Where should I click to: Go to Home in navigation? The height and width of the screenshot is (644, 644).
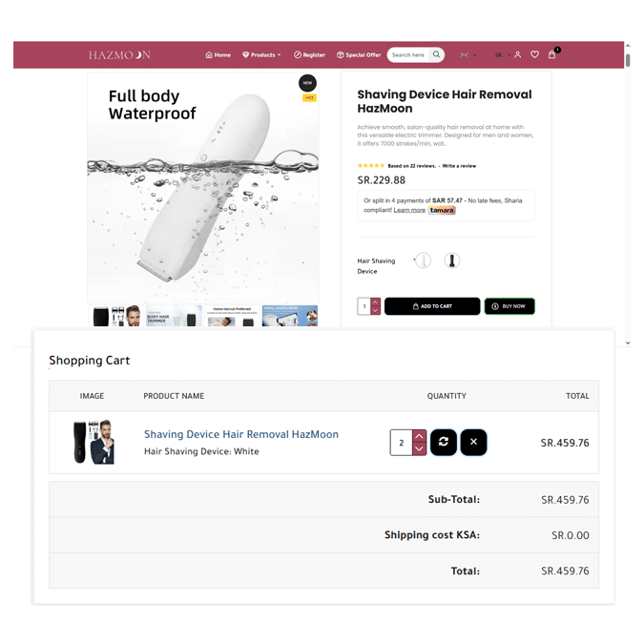tap(218, 54)
